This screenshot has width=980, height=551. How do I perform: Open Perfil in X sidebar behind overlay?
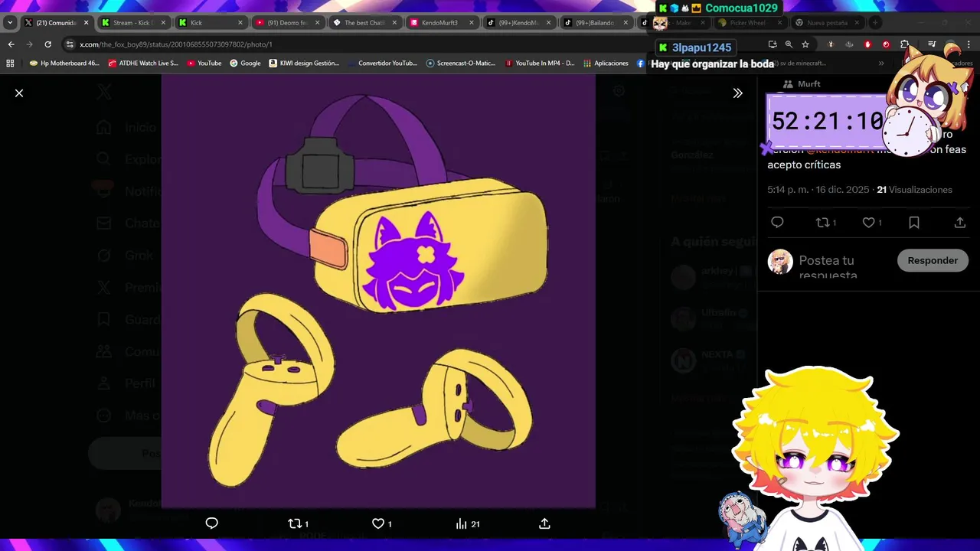tap(126, 383)
